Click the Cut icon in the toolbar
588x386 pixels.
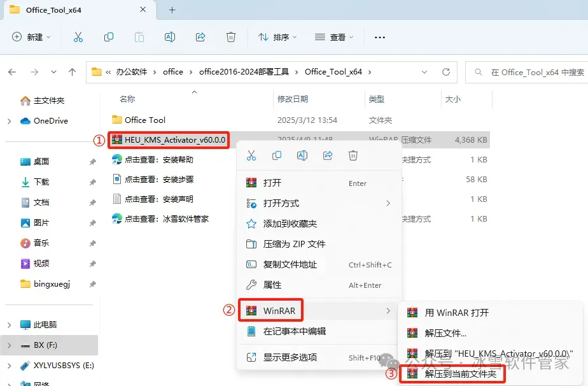pyautogui.click(x=78, y=37)
